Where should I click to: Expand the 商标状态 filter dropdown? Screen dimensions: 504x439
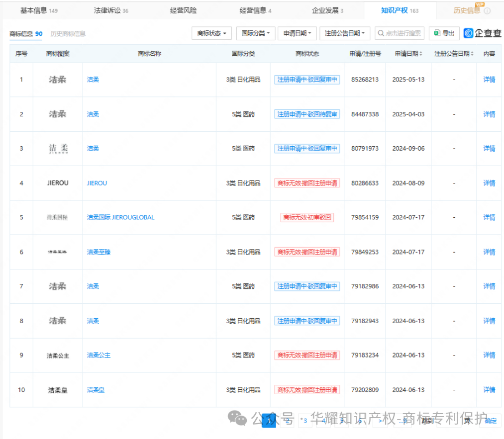click(x=211, y=33)
